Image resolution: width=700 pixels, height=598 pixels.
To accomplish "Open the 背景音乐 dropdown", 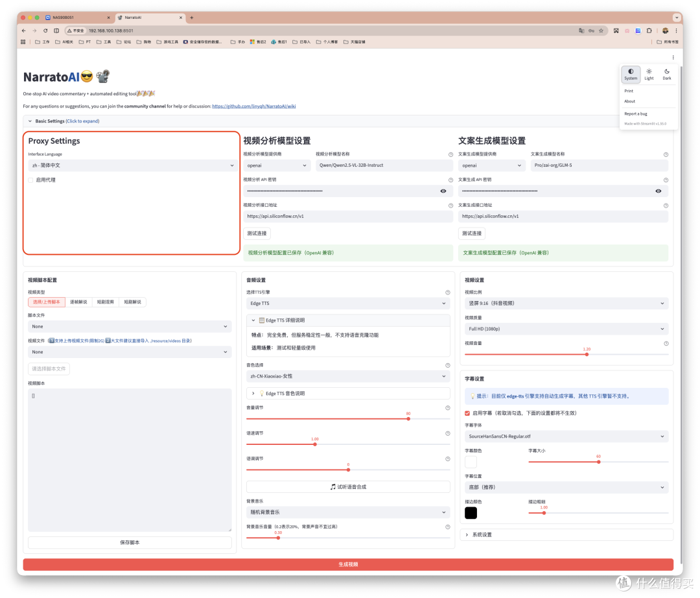I will pos(348,512).
